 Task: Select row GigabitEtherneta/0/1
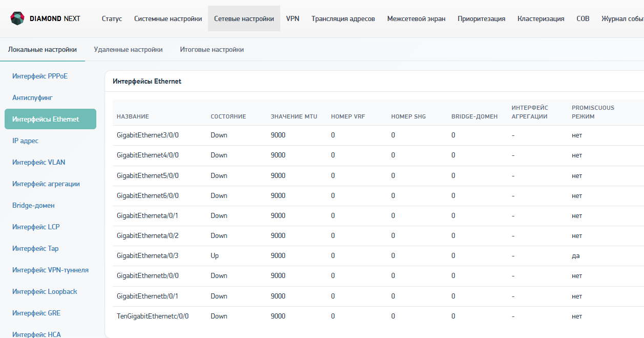click(x=378, y=215)
